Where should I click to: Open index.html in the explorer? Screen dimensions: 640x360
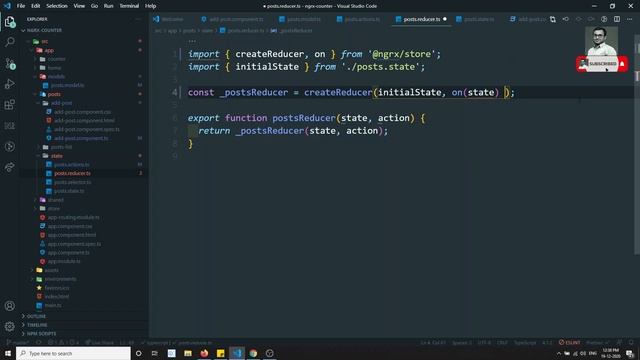click(x=57, y=296)
